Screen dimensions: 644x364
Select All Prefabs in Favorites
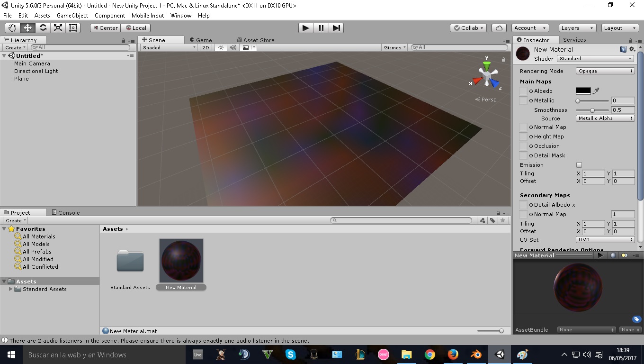point(37,252)
